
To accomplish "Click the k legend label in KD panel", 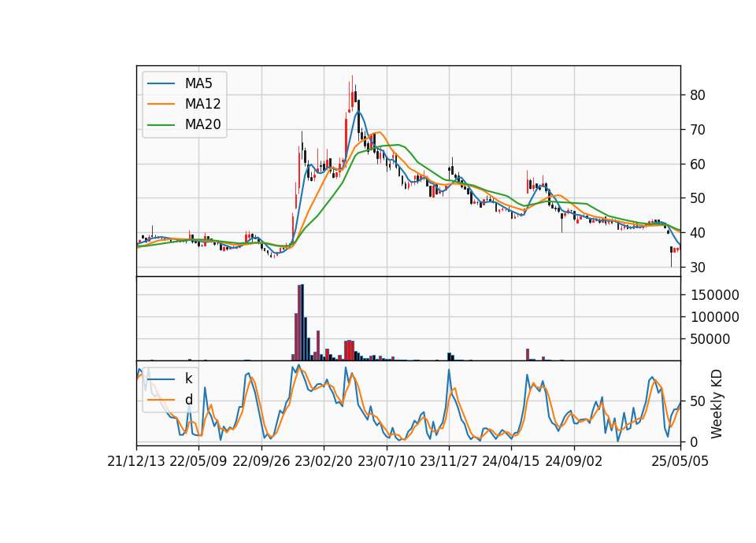I will (188, 379).
